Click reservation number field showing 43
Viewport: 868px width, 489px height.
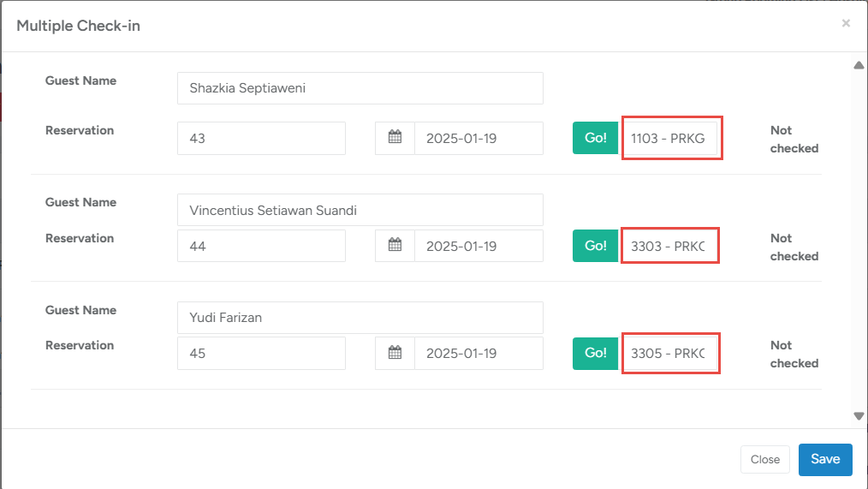(261, 138)
